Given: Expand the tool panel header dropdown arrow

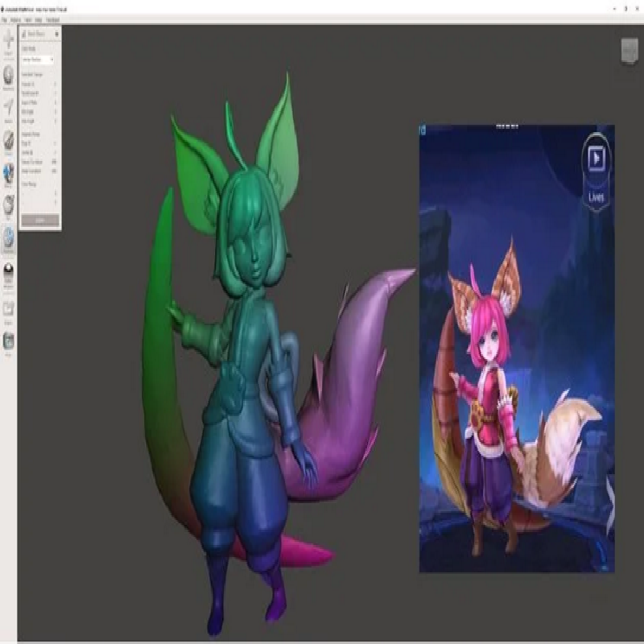Looking at the screenshot, I should coord(56,35).
